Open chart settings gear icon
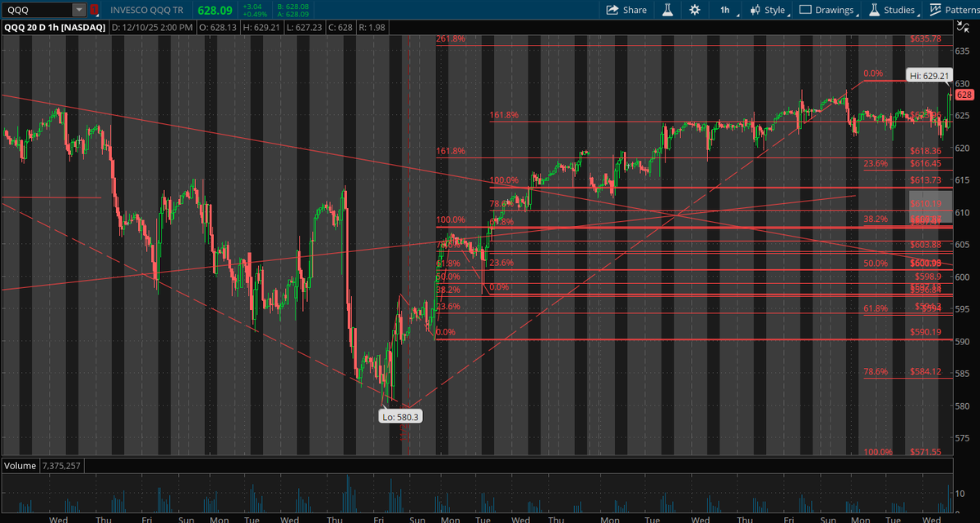The width and height of the screenshot is (980, 523). coord(694,10)
